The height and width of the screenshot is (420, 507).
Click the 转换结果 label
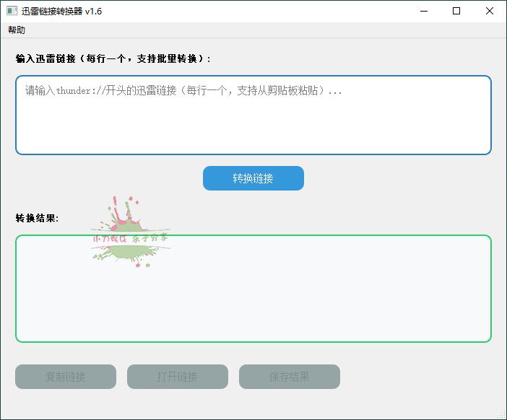coord(37,218)
